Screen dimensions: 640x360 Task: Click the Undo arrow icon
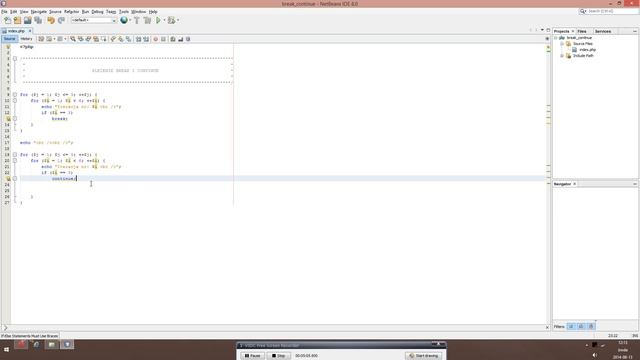click(51, 20)
